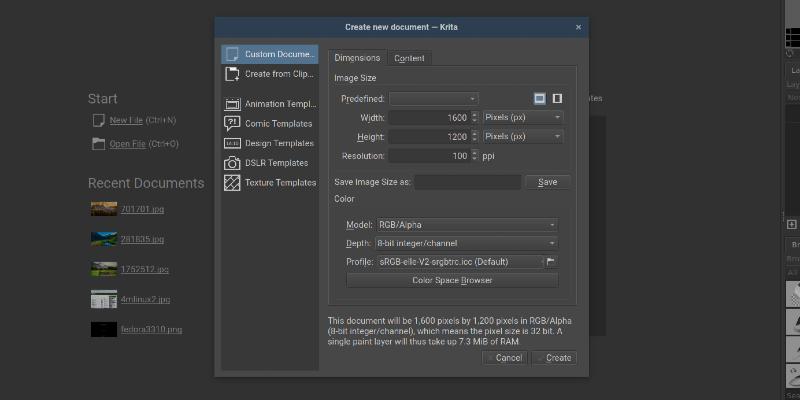
Task: Click the Create button
Action: [554, 357]
